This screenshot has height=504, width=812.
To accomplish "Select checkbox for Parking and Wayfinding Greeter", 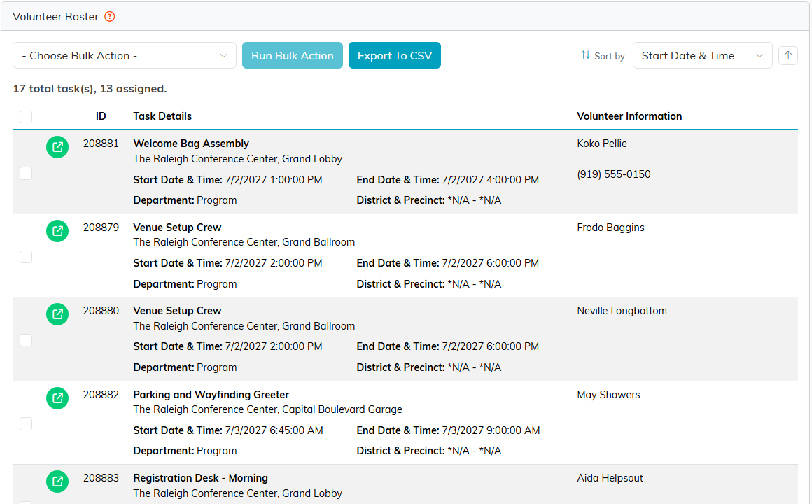I will [x=26, y=423].
